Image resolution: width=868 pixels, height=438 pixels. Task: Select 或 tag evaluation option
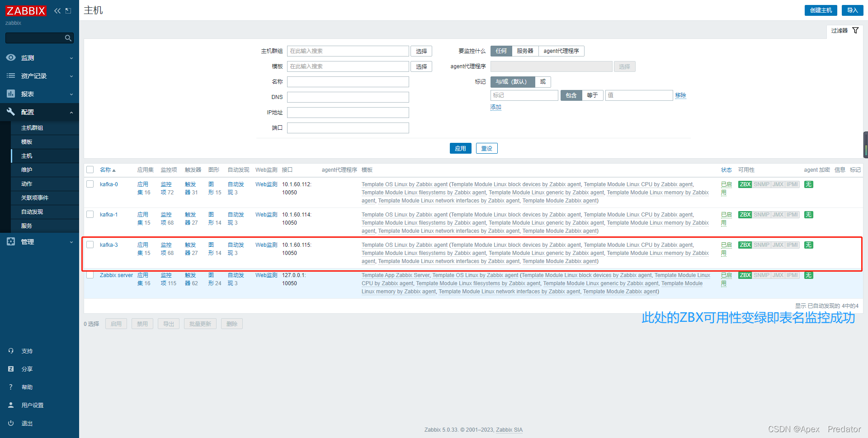click(x=543, y=82)
